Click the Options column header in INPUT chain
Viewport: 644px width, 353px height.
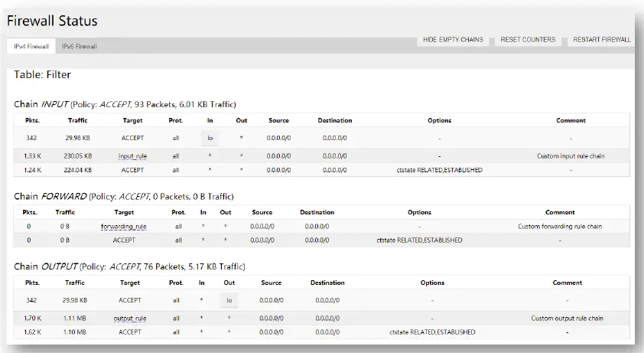pyautogui.click(x=440, y=120)
